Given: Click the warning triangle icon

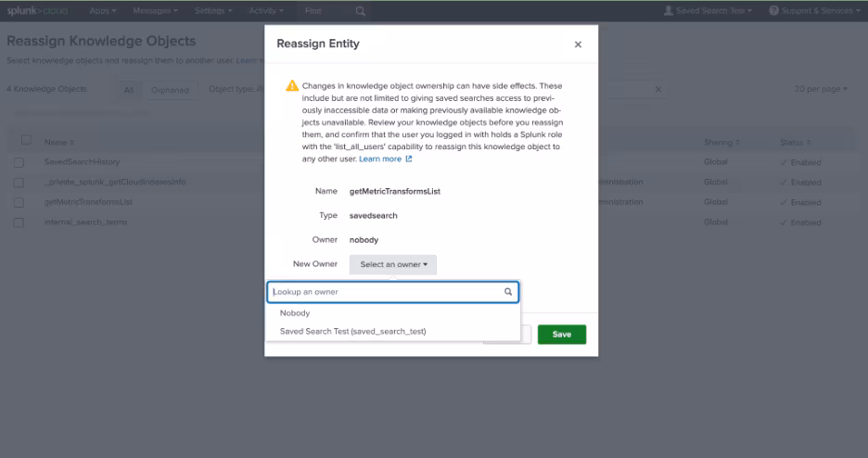Looking at the screenshot, I should [x=292, y=85].
